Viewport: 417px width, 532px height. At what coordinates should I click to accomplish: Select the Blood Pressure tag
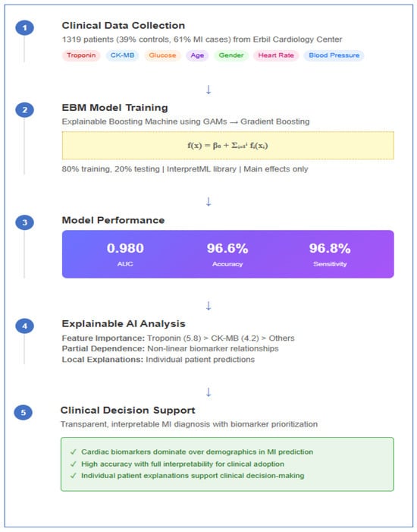(334, 55)
